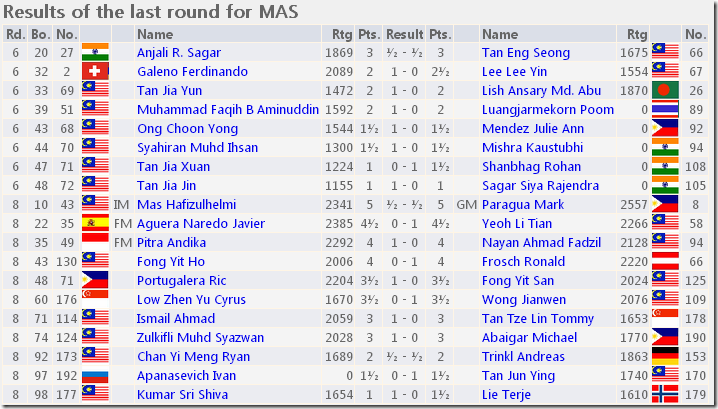Screen dimensions: 718x409
Task: Click the Result column header
Action: click(404, 34)
